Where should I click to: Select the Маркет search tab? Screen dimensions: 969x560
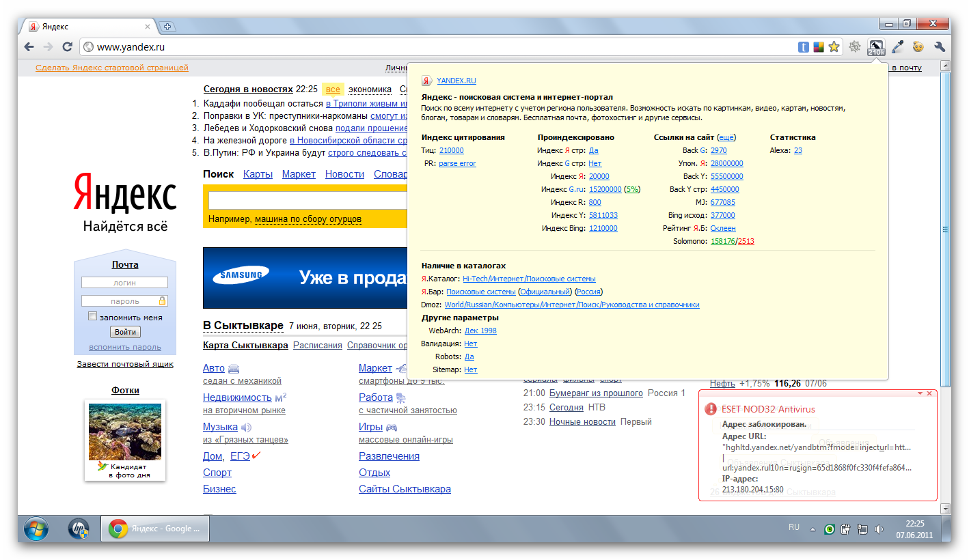coord(299,174)
